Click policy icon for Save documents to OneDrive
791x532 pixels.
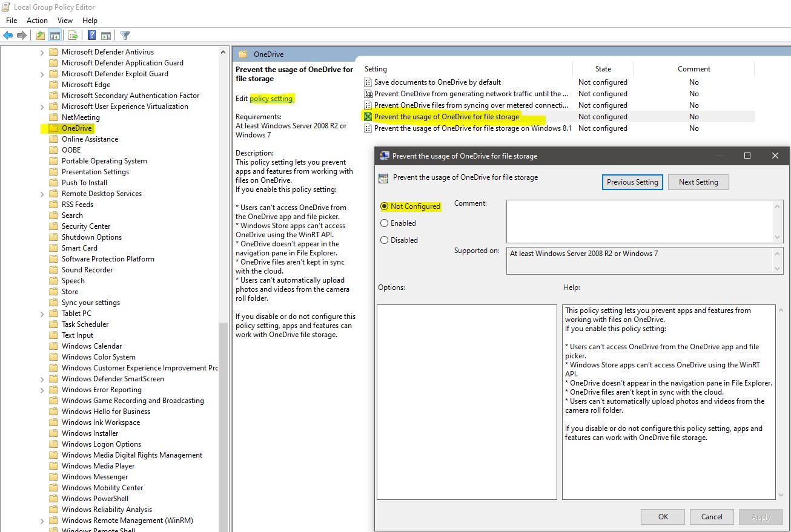(368, 82)
